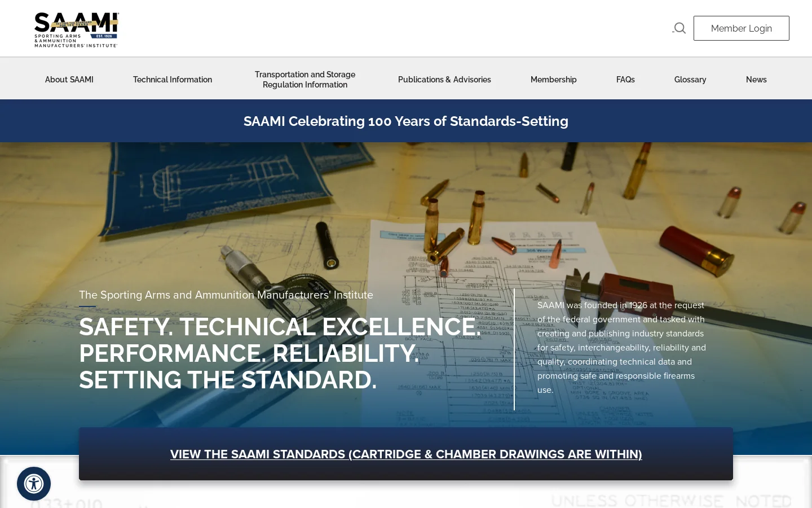The height and width of the screenshot is (508, 812).
Task: Go to the Membership page
Action: tap(553, 80)
